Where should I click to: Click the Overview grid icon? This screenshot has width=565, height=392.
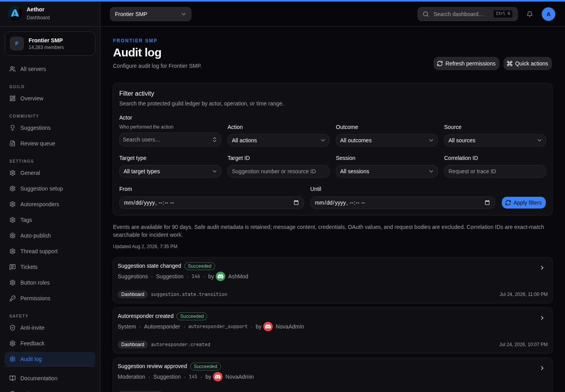pyautogui.click(x=13, y=98)
